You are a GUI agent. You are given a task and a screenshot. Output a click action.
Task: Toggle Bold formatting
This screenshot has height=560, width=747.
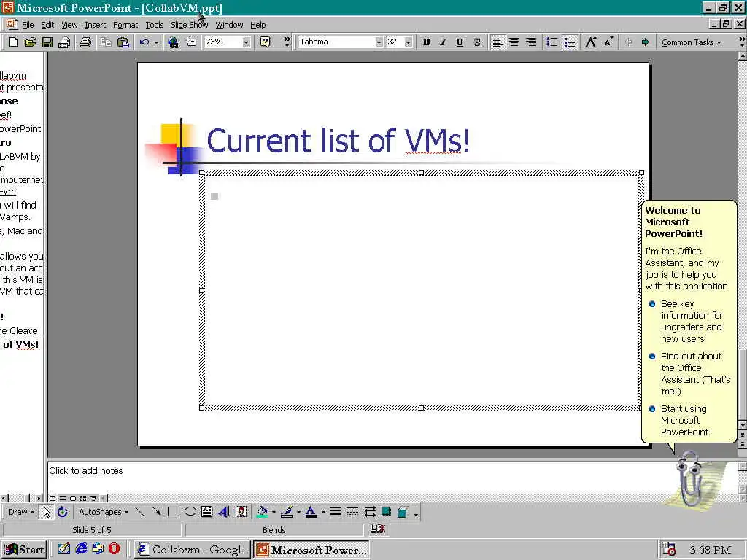[x=426, y=42]
